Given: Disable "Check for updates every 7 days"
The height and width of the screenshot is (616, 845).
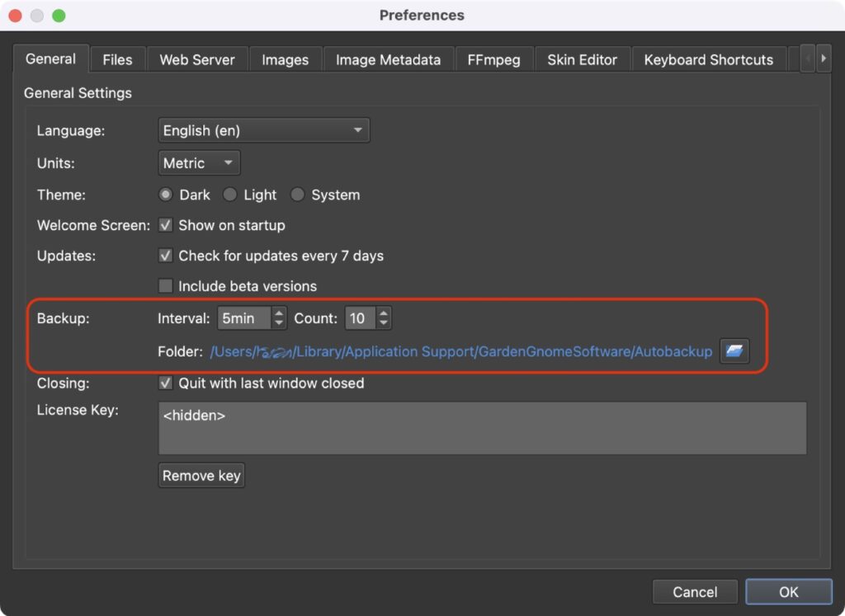Looking at the screenshot, I should click(x=166, y=256).
